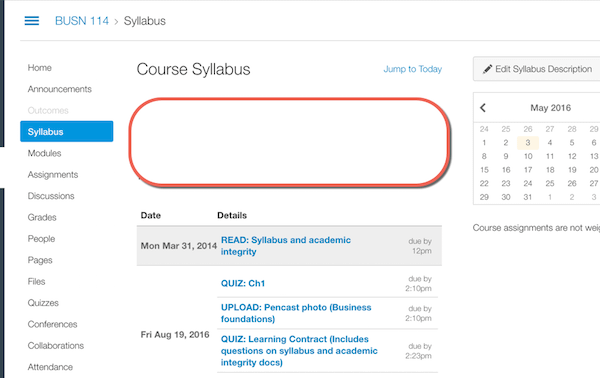Select Modules in sidebar
This screenshot has width=600, height=378.
44,153
